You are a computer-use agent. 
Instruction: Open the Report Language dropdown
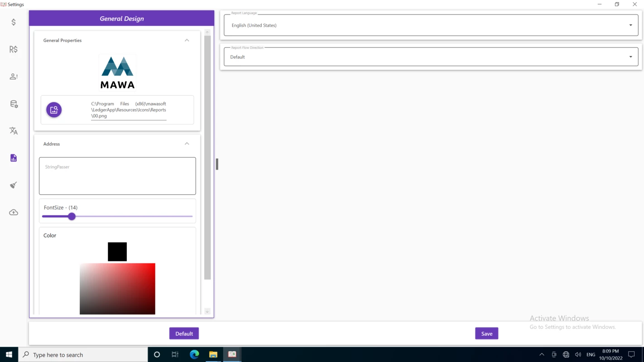(431, 25)
